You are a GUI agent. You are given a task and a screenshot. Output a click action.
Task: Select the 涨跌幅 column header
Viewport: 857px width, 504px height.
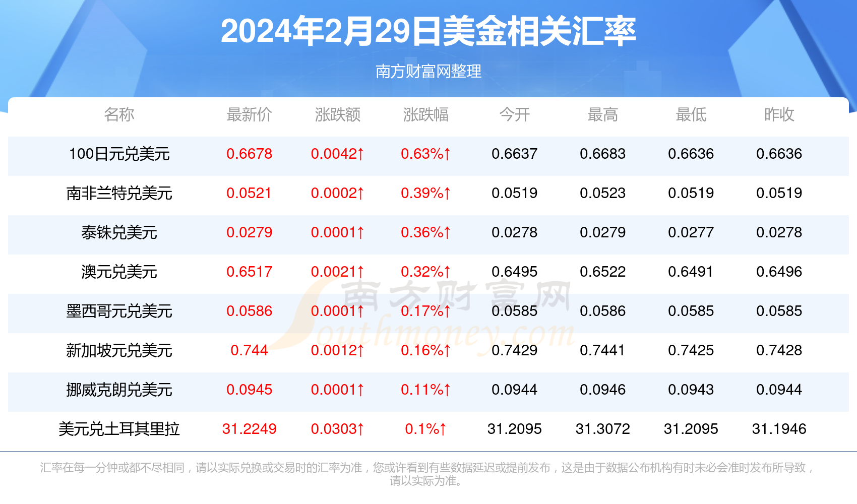pyautogui.click(x=425, y=114)
